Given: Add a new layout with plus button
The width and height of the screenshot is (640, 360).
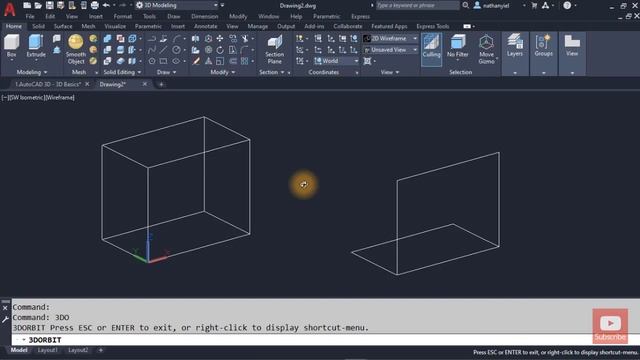Looking at the screenshot, I should pyautogui.click(x=100, y=350).
